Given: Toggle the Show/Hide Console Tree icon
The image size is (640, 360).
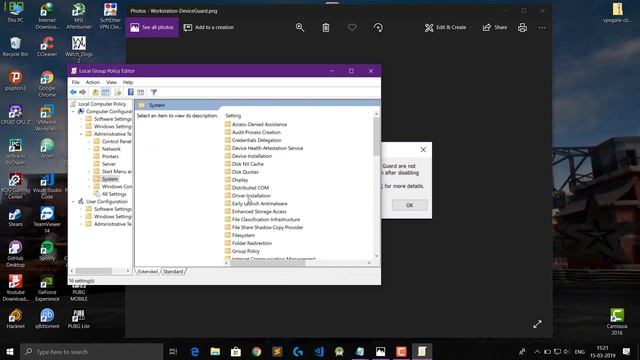Looking at the screenshot, I should pos(105,92).
